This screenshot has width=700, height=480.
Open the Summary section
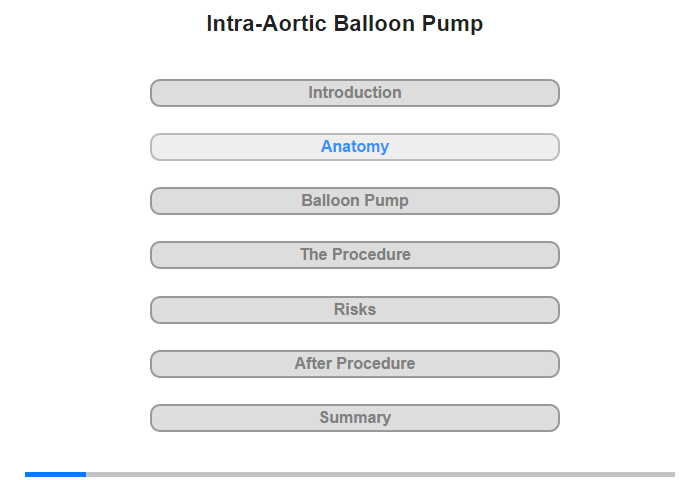click(355, 418)
